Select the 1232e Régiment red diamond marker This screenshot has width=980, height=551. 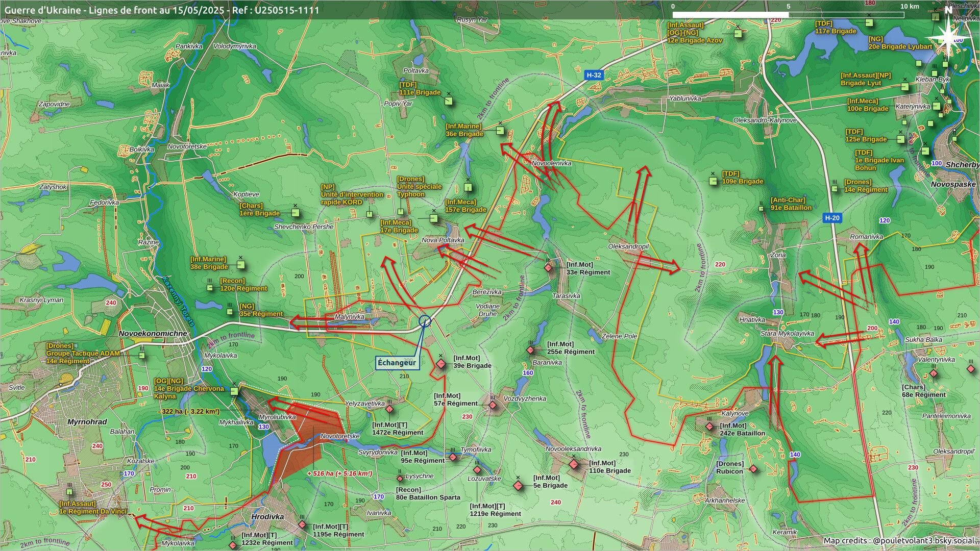tap(233, 545)
